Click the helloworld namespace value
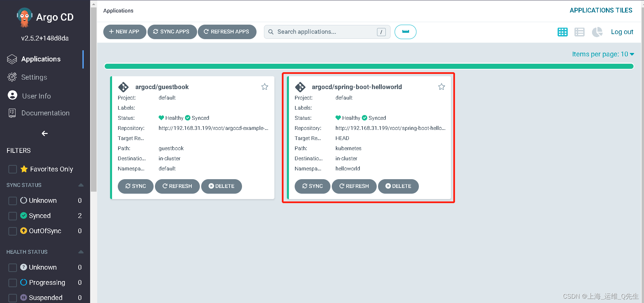 [x=348, y=169]
